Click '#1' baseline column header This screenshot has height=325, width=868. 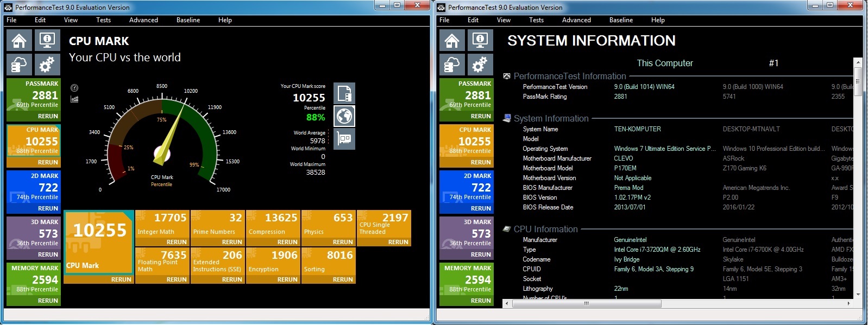(774, 63)
